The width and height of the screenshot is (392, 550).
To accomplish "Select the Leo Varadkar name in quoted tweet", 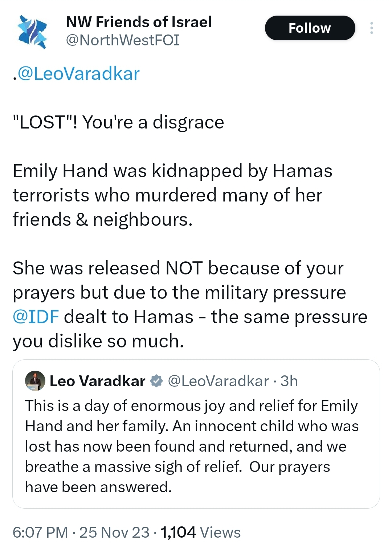I will click(97, 381).
